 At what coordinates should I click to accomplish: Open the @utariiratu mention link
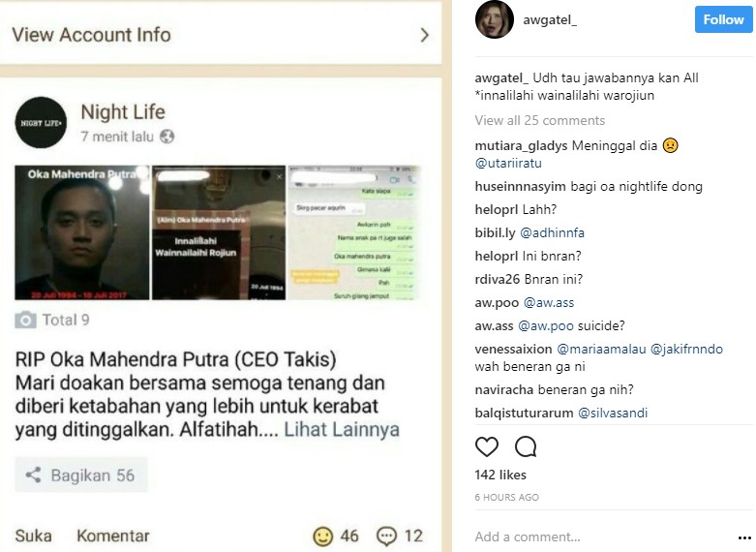click(x=508, y=163)
